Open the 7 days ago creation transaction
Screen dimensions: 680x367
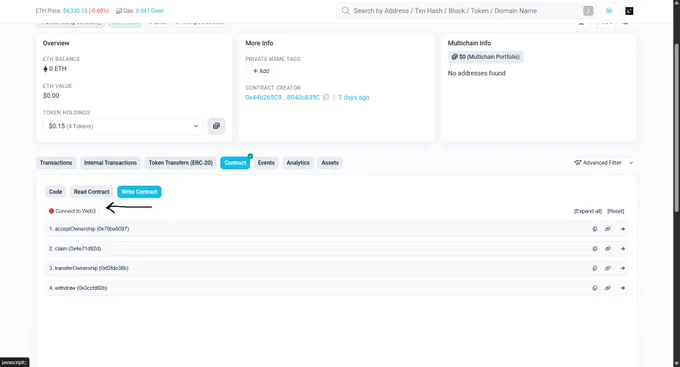(x=353, y=97)
